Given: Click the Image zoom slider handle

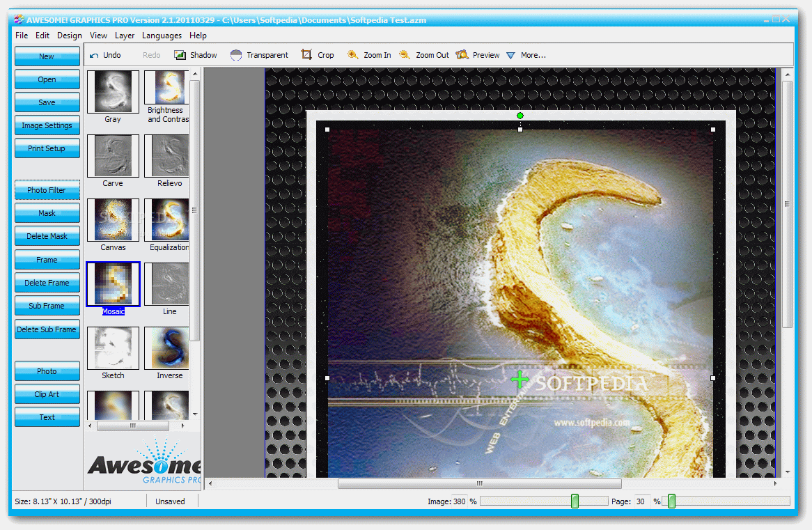Looking at the screenshot, I should tap(575, 501).
